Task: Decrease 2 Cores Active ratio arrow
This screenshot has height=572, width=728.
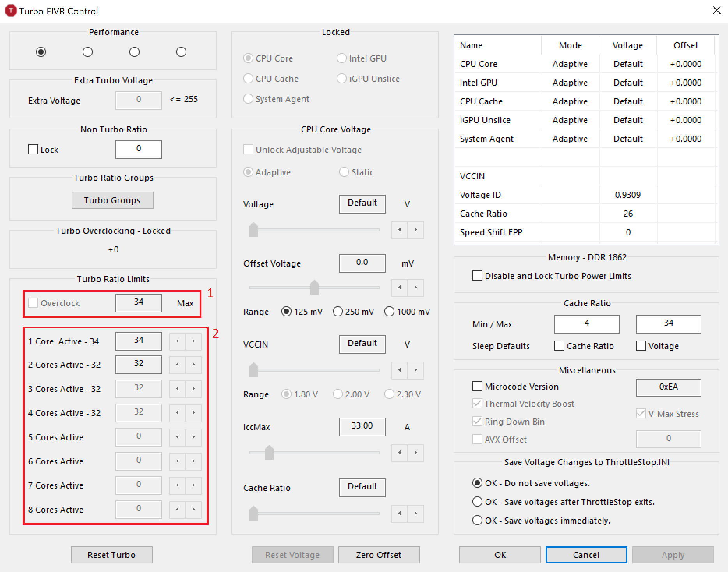Action: pyautogui.click(x=177, y=365)
